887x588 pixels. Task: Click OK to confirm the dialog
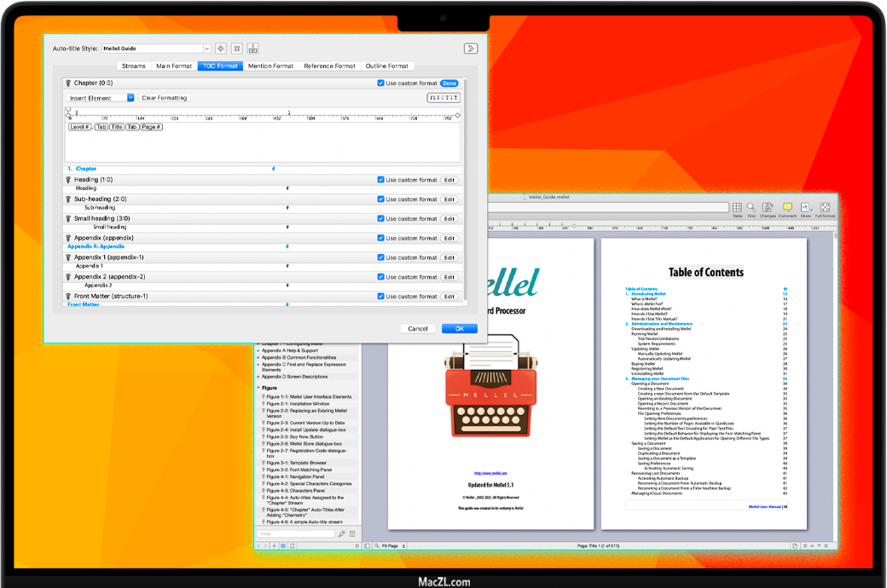(x=459, y=329)
